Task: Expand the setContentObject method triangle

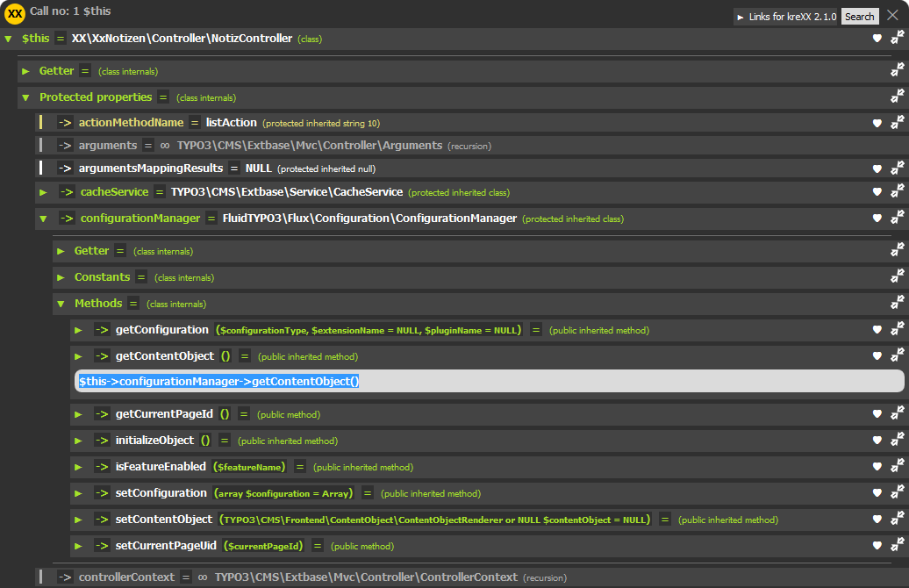Action: [78, 520]
